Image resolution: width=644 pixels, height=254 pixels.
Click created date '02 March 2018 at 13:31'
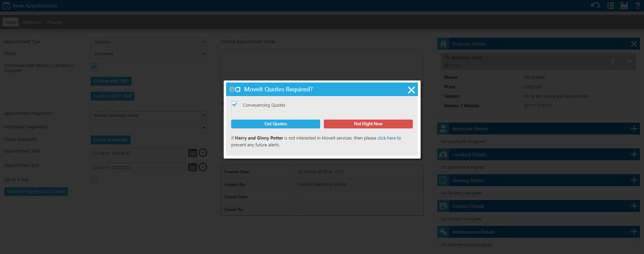(321, 172)
